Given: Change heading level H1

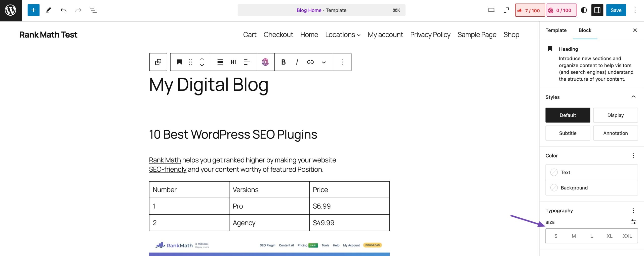Looking at the screenshot, I should tap(234, 62).
